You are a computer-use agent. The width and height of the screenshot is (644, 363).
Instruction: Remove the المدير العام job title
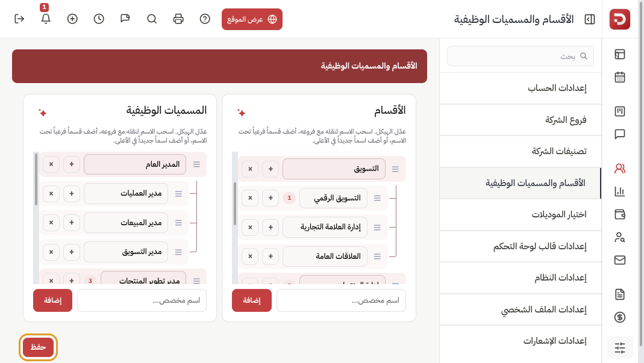click(x=51, y=164)
